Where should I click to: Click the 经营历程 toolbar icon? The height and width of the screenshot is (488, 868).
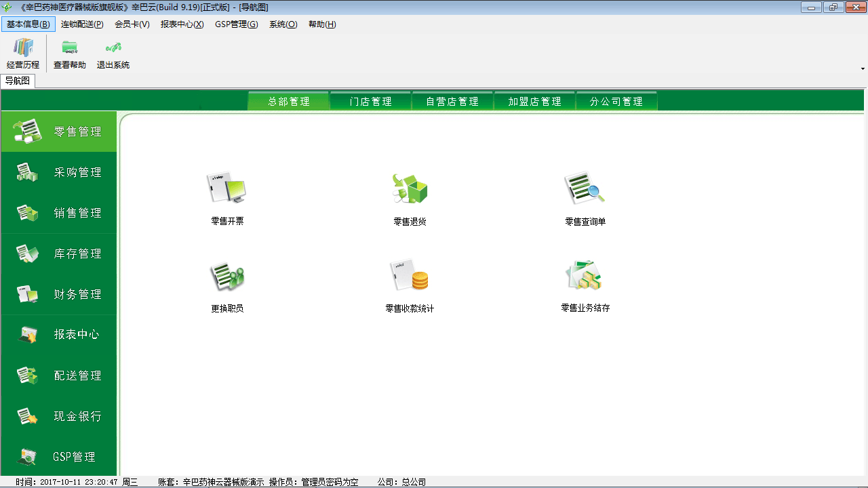23,54
